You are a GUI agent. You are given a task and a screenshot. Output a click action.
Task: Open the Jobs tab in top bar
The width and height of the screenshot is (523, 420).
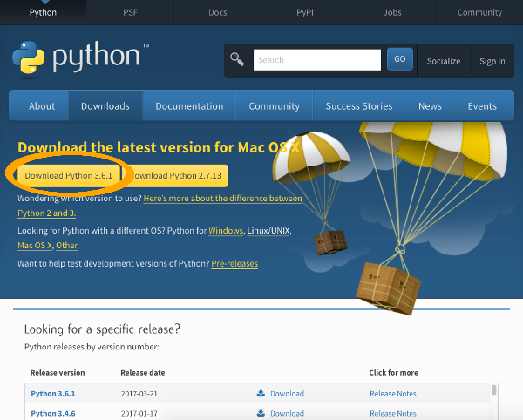pyautogui.click(x=392, y=12)
